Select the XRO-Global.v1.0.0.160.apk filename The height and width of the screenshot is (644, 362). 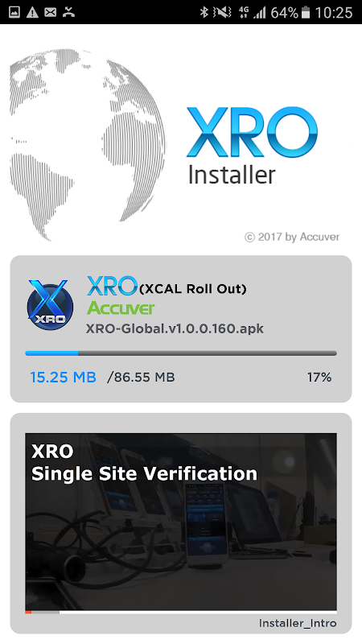tap(175, 328)
